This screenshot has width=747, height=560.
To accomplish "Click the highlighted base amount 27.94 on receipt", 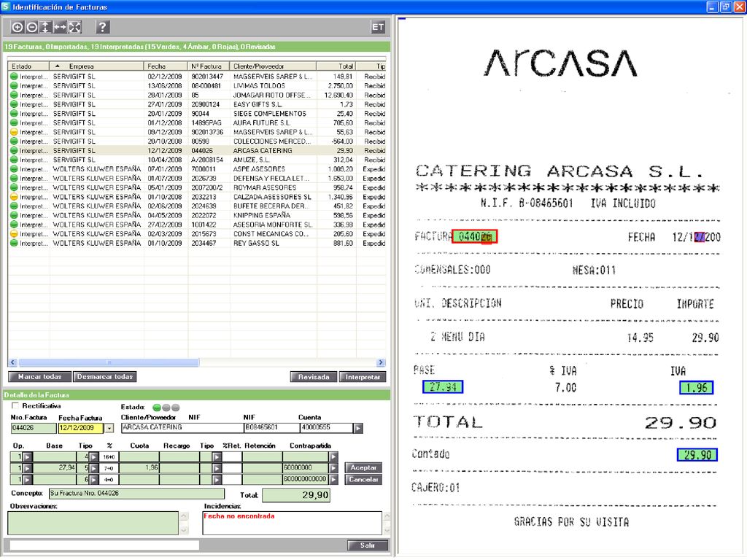I will click(x=443, y=387).
